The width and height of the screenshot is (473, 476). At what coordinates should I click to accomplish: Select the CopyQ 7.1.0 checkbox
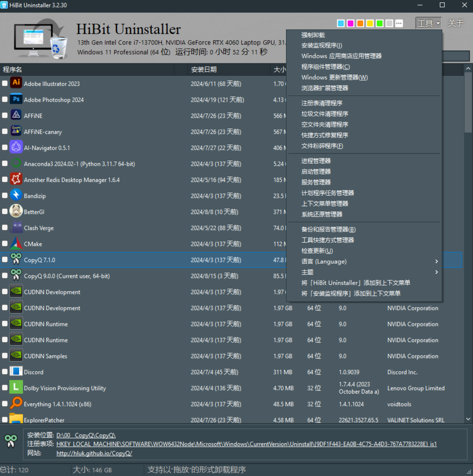[5, 260]
